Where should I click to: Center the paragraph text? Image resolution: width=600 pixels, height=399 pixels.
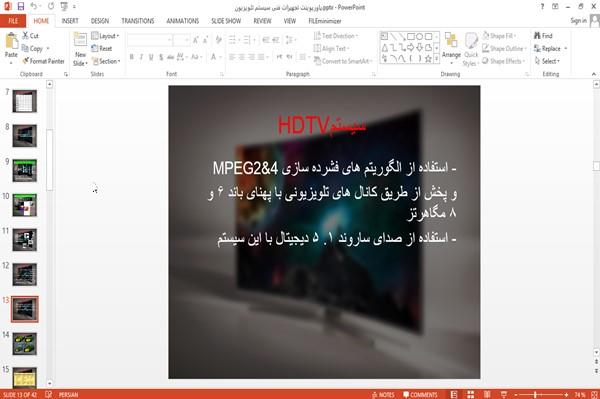click(x=241, y=57)
